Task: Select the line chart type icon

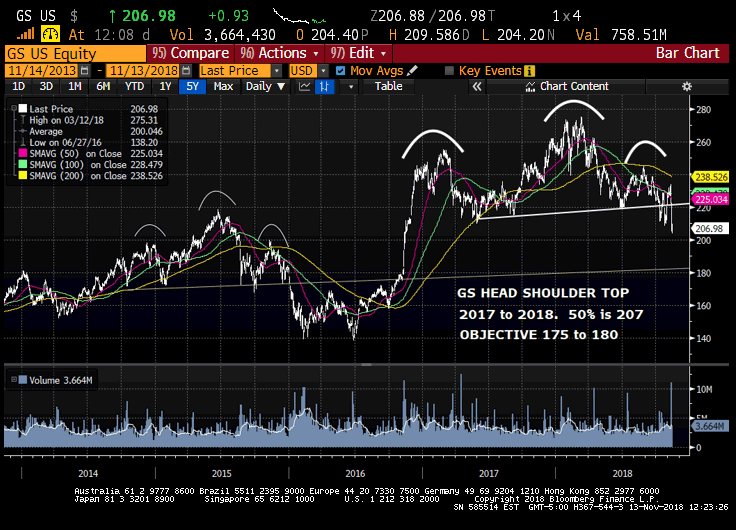Action: (x=305, y=86)
